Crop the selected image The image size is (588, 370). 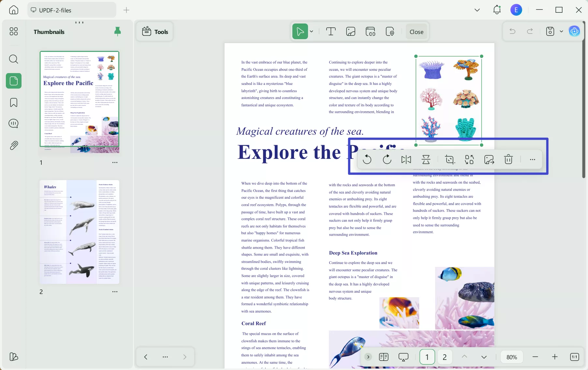tap(450, 160)
